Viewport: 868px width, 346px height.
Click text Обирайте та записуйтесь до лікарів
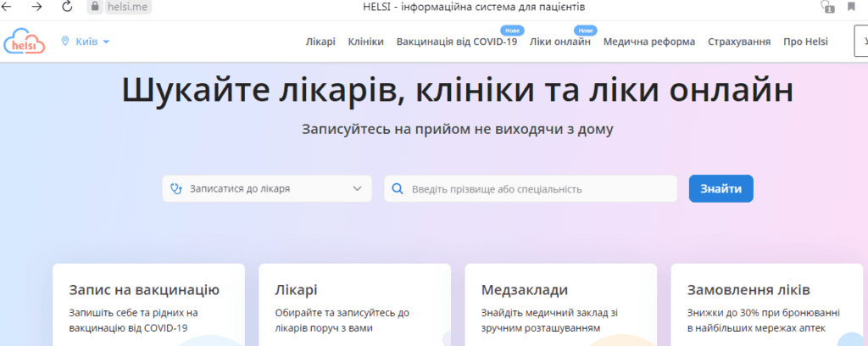(x=342, y=321)
